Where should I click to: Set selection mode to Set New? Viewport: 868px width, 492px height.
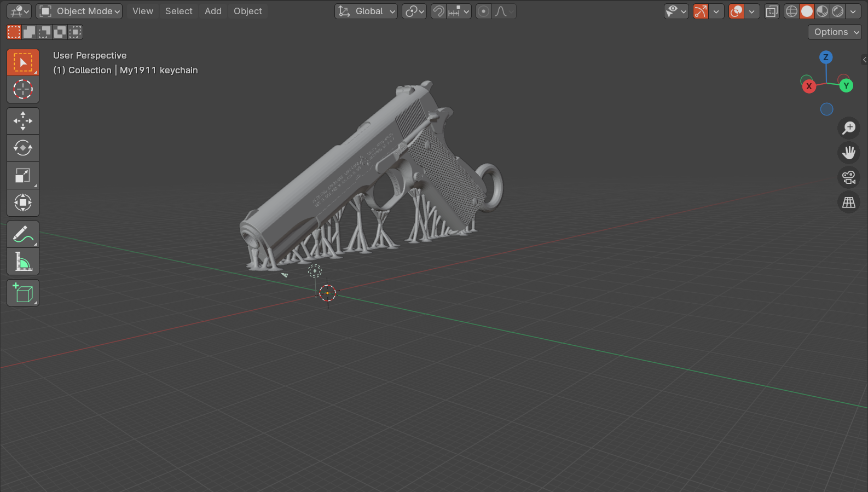[x=14, y=32]
